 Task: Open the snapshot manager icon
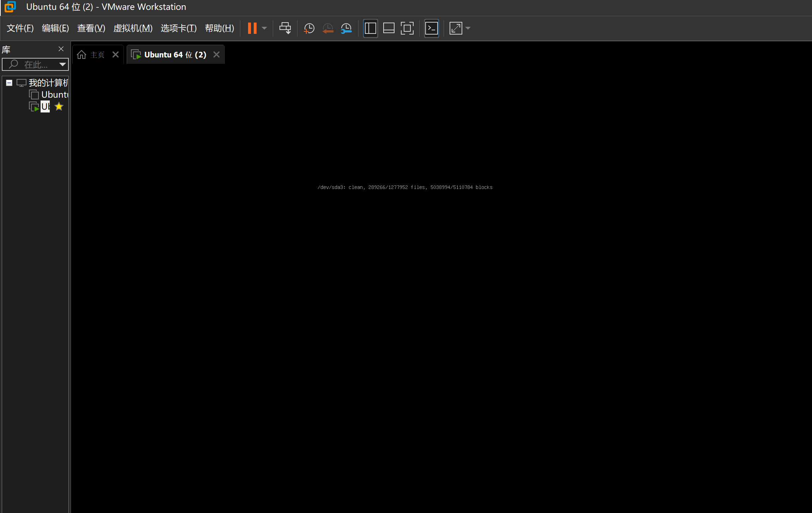tap(346, 28)
